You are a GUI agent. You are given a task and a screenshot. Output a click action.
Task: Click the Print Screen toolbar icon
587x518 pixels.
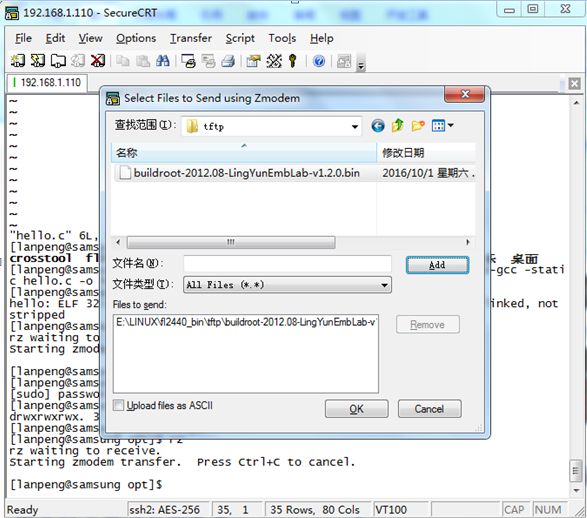tap(188, 61)
